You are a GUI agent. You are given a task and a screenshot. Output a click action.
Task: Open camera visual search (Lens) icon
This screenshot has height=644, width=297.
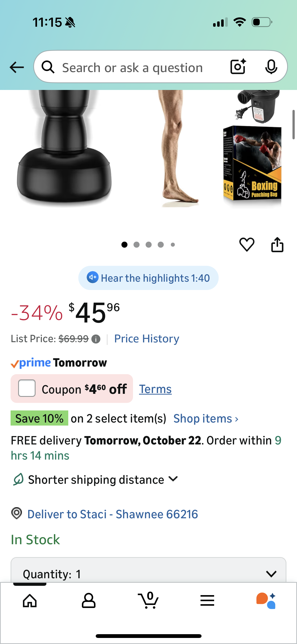tap(238, 67)
